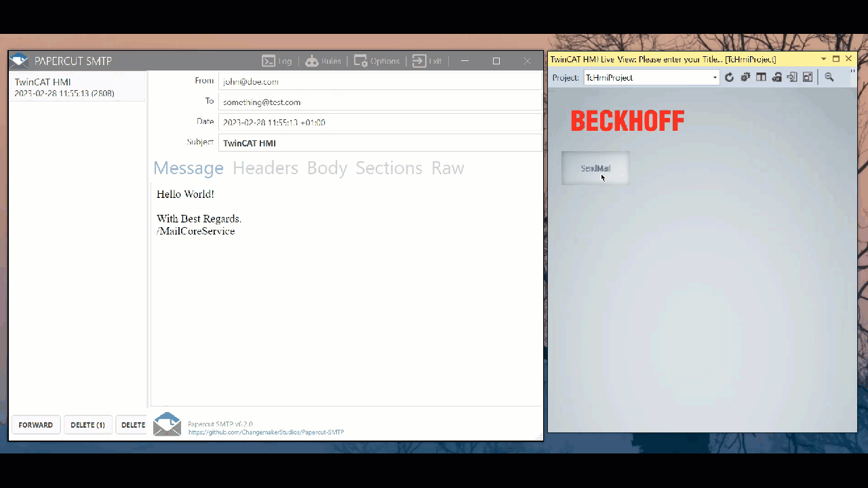Click the 'Hello World!' message text
This screenshot has width=868, height=488.
185,195
